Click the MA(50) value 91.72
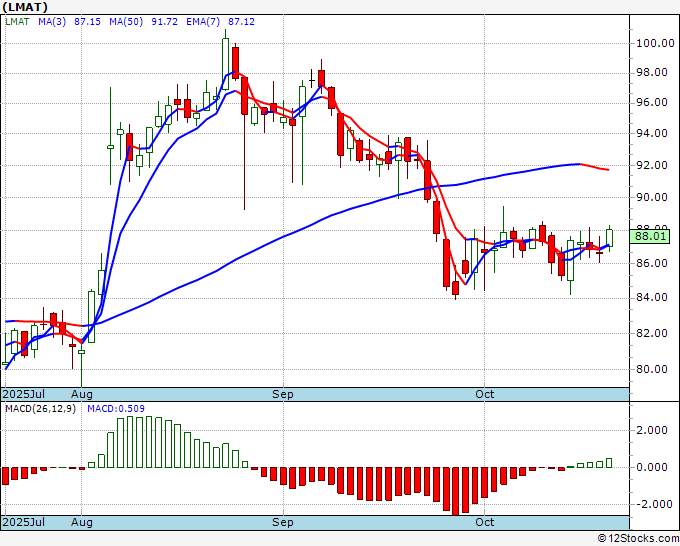Image resolution: width=680 pixels, height=546 pixels. tap(164, 22)
